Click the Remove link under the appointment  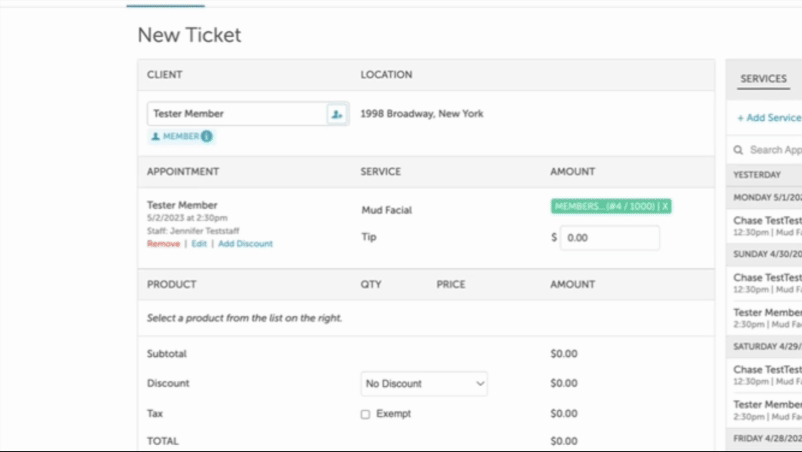point(163,244)
